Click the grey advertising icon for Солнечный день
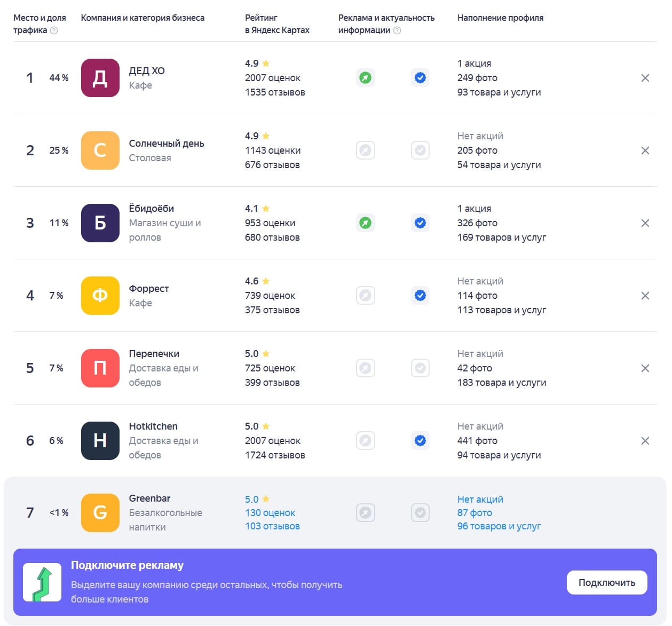The width and height of the screenshot is (672, 626). click(366, 150)
